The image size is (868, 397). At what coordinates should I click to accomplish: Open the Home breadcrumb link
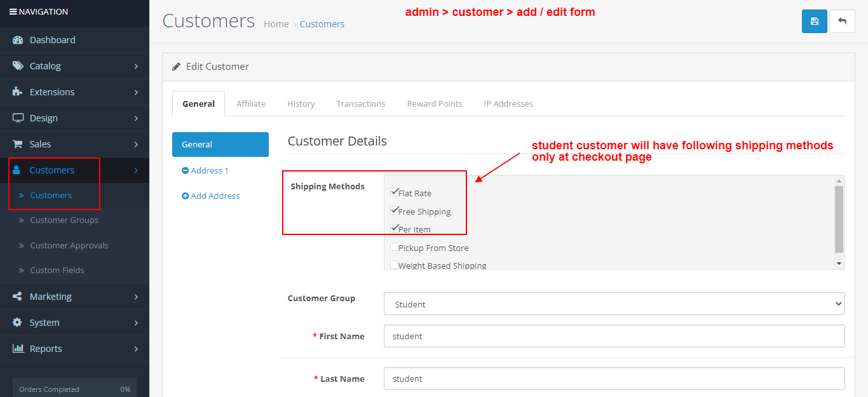(276, 24)
